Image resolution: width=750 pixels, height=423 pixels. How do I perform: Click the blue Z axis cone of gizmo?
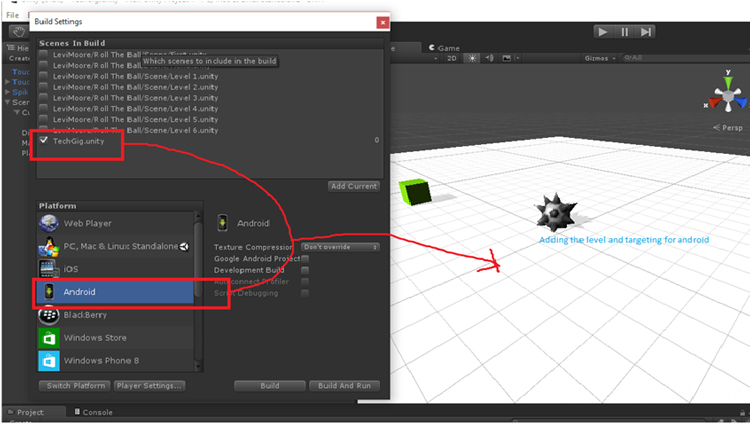741,102
